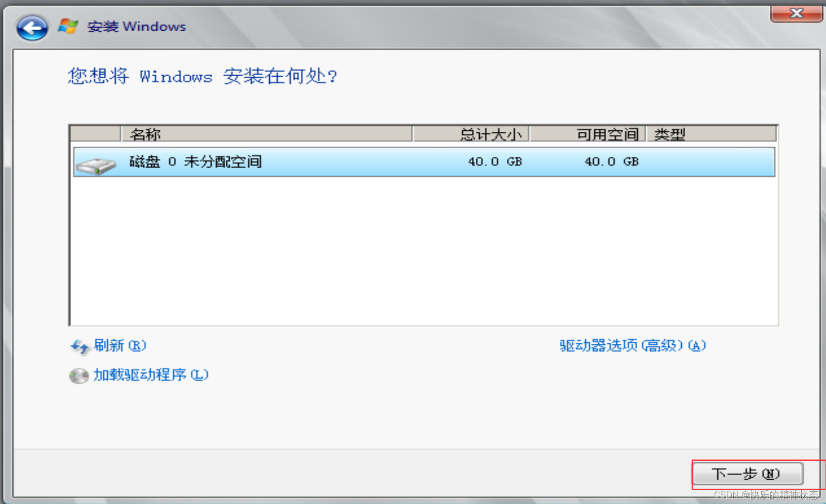Click the disc icon for load driver
The width and height of the screenshot is (826, 504).
point(79,376)
